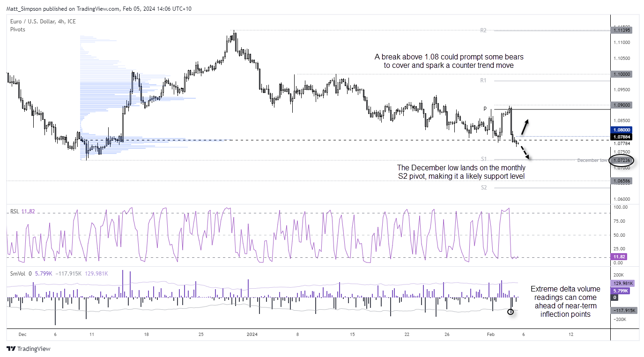Viewport: 644px width, 357px height.
Task: Click the 129.981K volume axis tag
Action: (622, 284)
